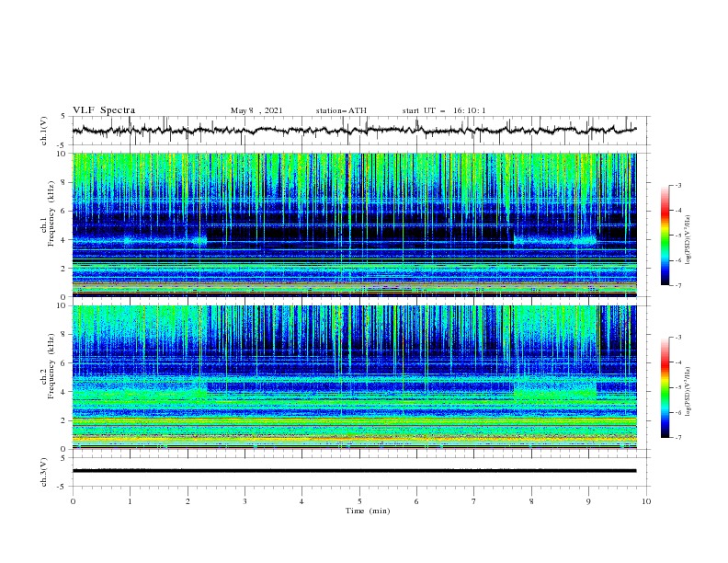The image size is (728, 563).
Task: Click time axis tick label "8"
Action: [531, 501]
